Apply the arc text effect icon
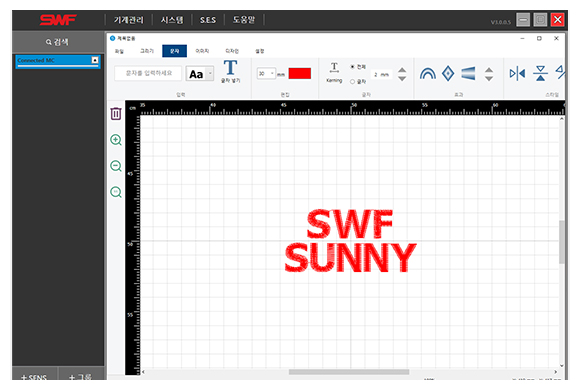Image resolution: width=580 pixels, height=390 pixels. tap(428, 73)
